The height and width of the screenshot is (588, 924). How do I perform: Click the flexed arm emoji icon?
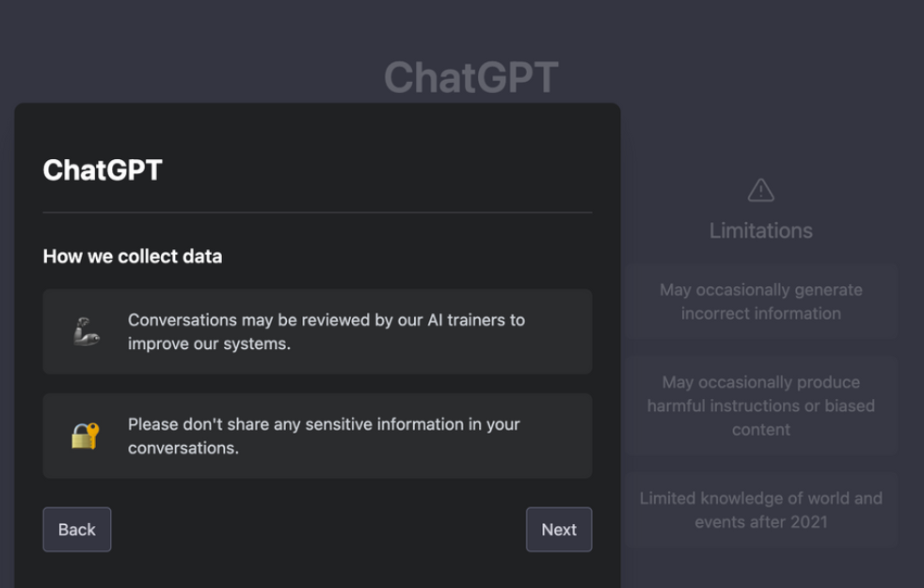[86, 331]
